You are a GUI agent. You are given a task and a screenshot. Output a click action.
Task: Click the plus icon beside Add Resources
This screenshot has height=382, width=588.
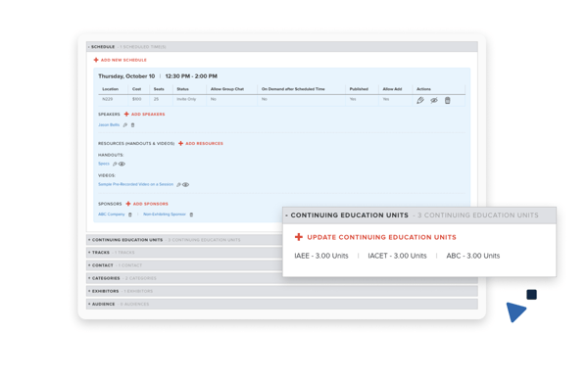[180, 143]
